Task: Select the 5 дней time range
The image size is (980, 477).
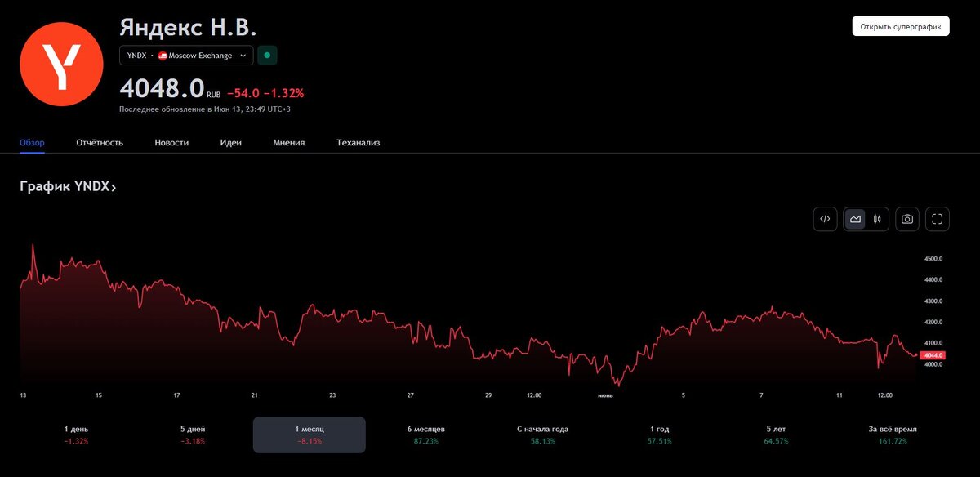Action: (193, 435)
